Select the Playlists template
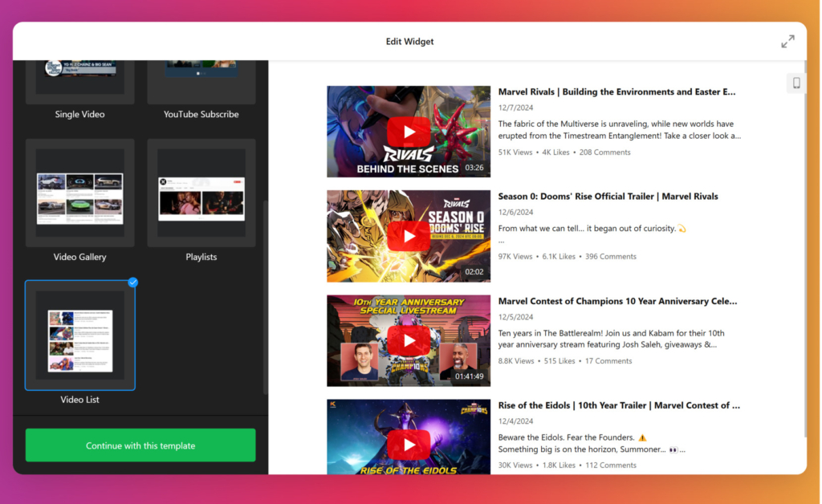Viewport: 822px width, 504px height. click(x=200, y=193)
